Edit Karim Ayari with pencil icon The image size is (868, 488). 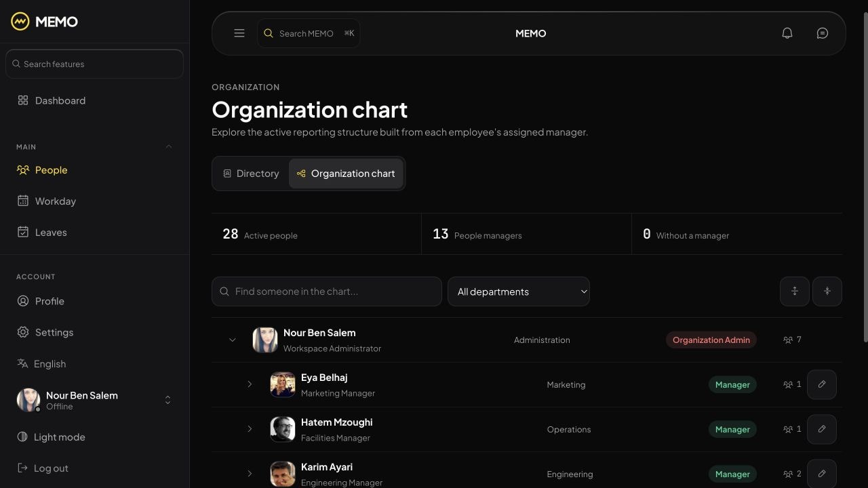(822, 474)
